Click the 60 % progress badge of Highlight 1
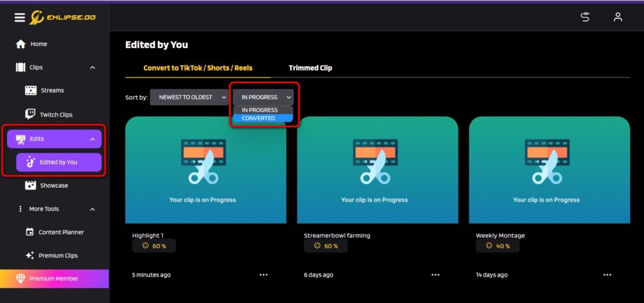 pyautogui.click(x=154, y=246)
